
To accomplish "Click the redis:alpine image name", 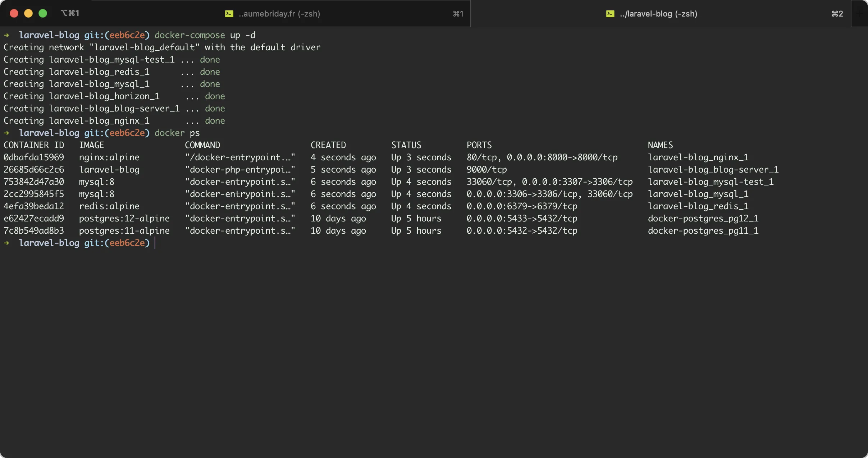I will pyautogui.click(x=109, y=206).
